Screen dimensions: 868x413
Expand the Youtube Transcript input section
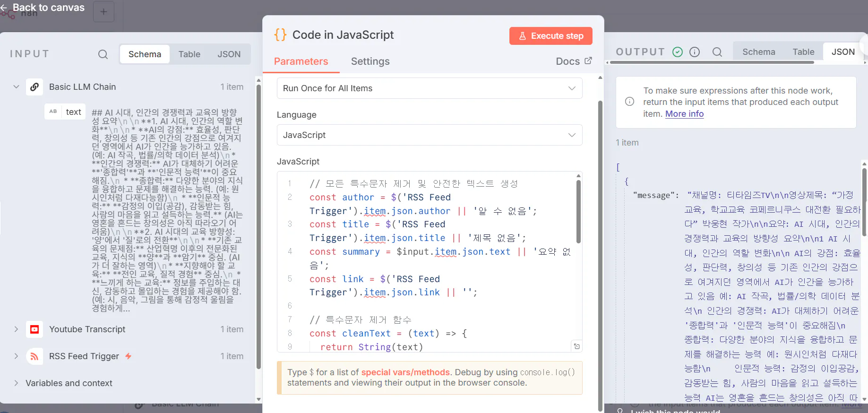click(16, 329)
